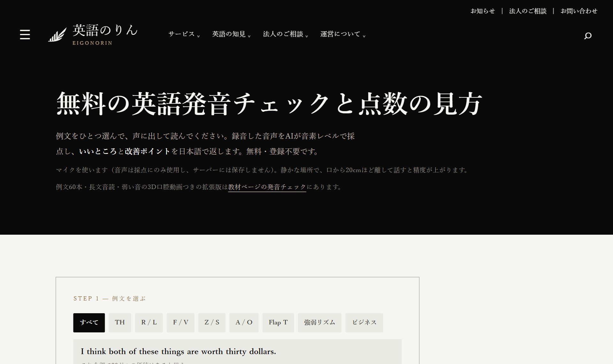Click the feather logo icon
The height and width of the screenshot is (364, 613).
[57, 34]
